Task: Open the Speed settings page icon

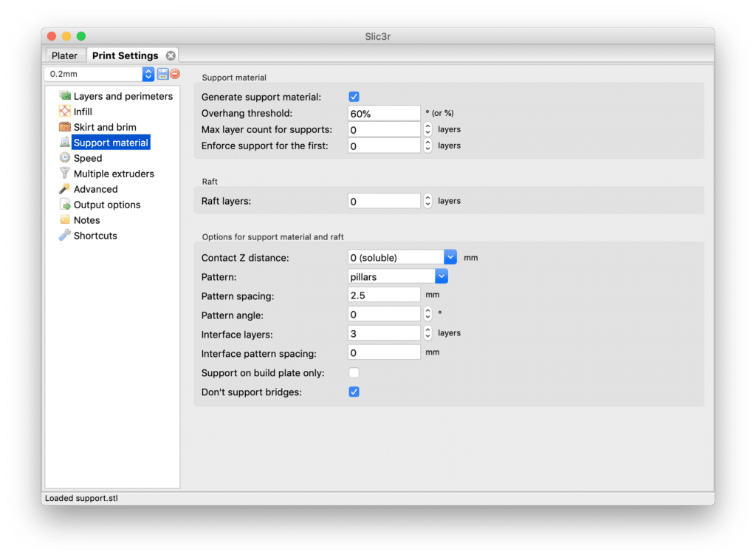Action: coord(65,158)
